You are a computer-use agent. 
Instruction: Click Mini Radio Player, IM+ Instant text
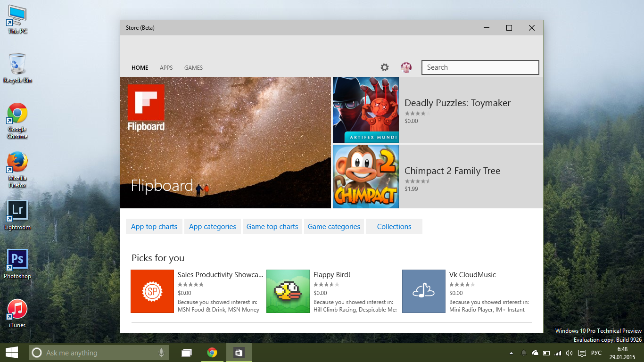[x=487, y=310]
